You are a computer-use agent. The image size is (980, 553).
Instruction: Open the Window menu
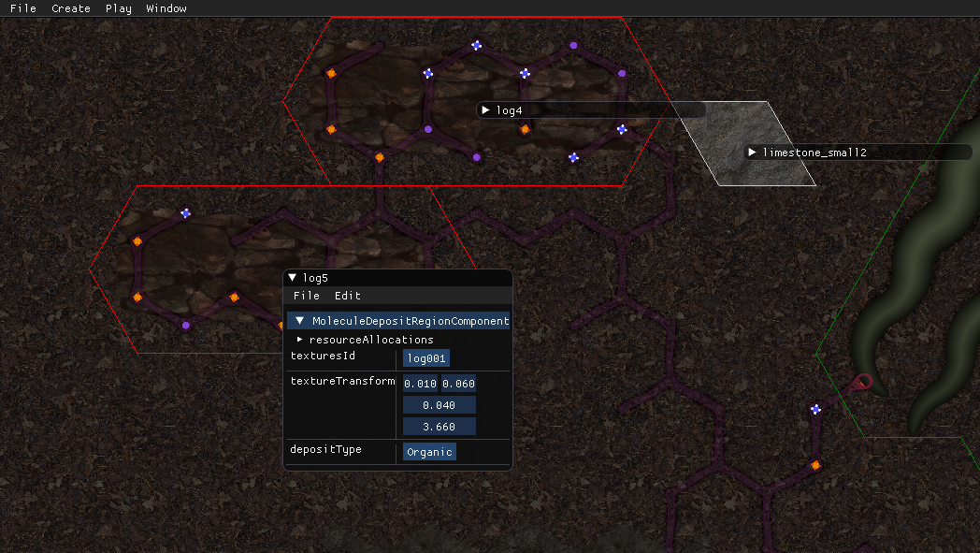tap(166, 8)
